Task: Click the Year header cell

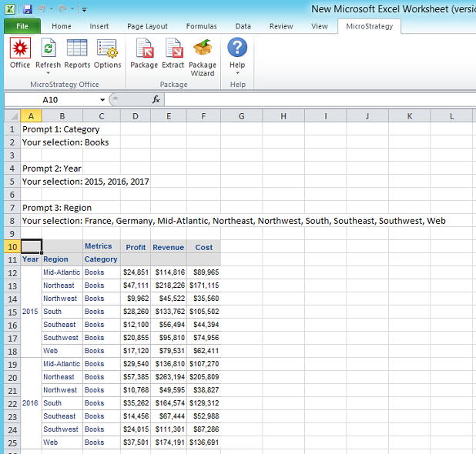Action: [31, 259]
